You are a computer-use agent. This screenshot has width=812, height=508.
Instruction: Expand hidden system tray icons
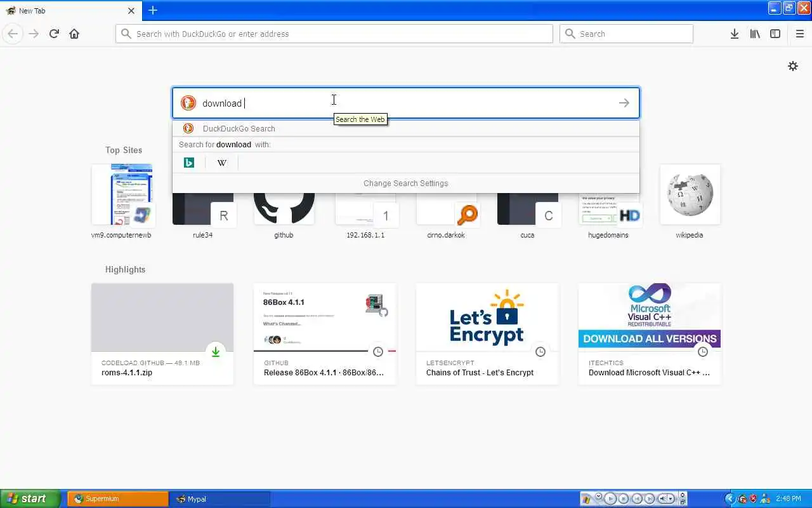tap(730, 498)
